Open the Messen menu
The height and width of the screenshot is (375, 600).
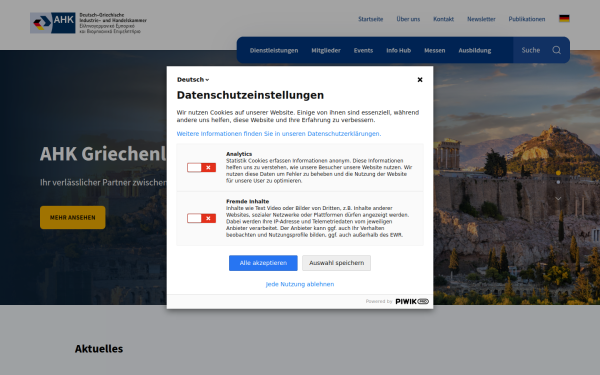[x=435, y=51]
